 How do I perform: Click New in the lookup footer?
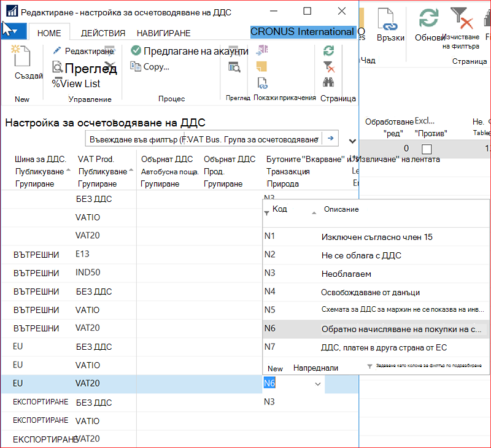(275, 368)
